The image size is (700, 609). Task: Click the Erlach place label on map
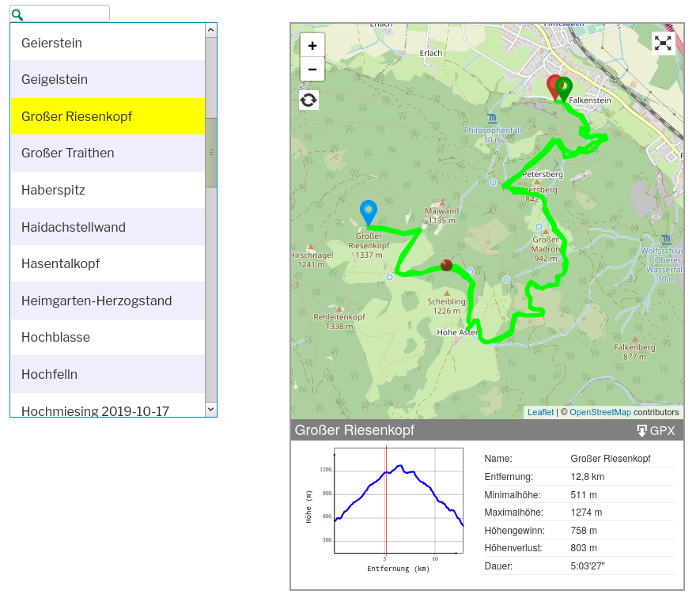431,53
